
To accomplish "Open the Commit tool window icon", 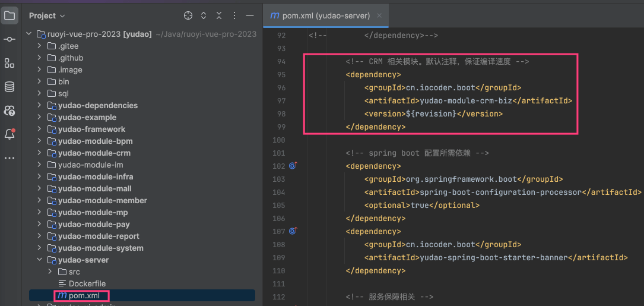I will (9, 39).
